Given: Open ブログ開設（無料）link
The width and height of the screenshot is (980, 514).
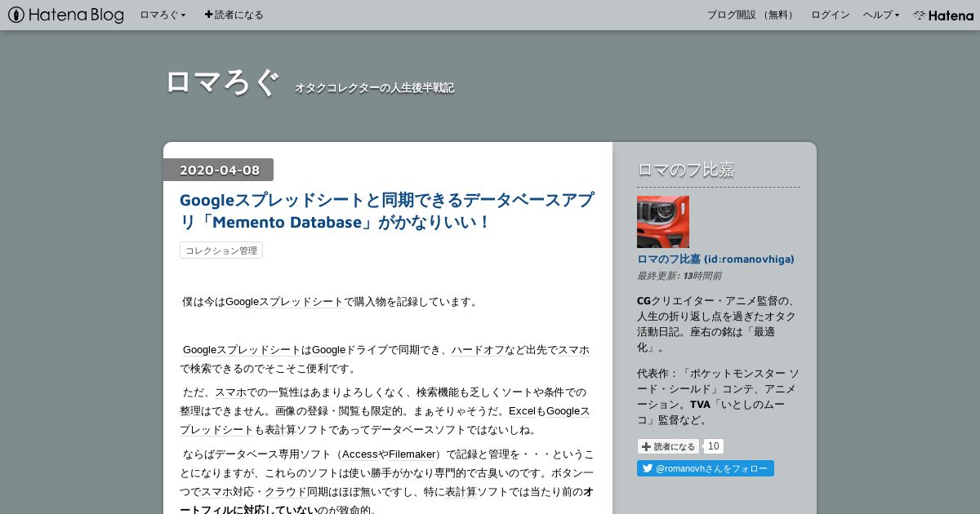Looking at the screenshot, I should coord(751,15).
